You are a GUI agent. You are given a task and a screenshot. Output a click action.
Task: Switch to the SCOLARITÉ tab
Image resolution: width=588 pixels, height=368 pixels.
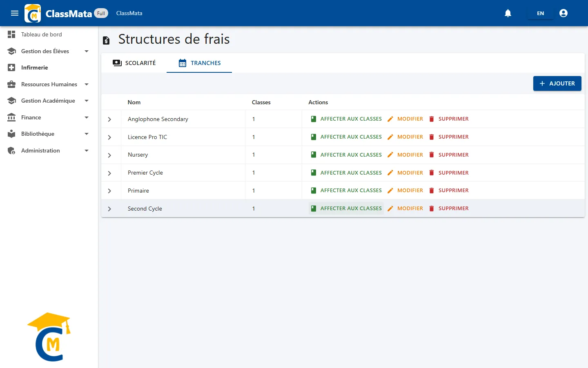[x=134, y=63]
